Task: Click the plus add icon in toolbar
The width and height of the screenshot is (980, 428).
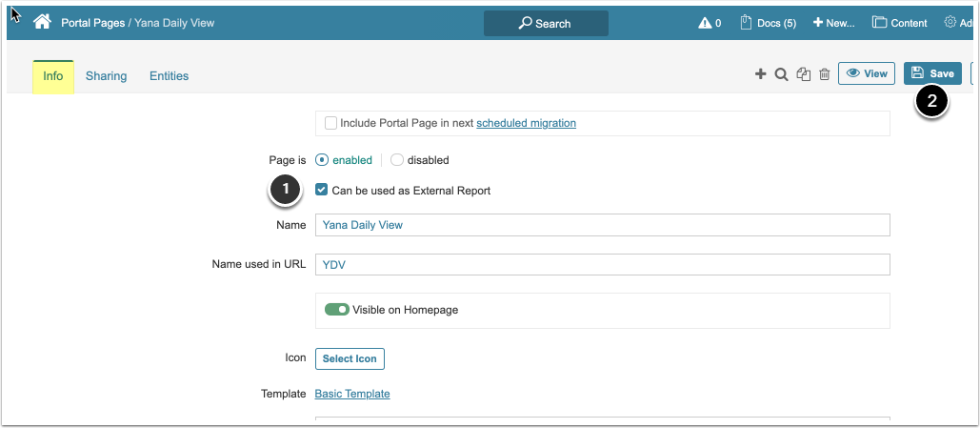Action: 760,74
